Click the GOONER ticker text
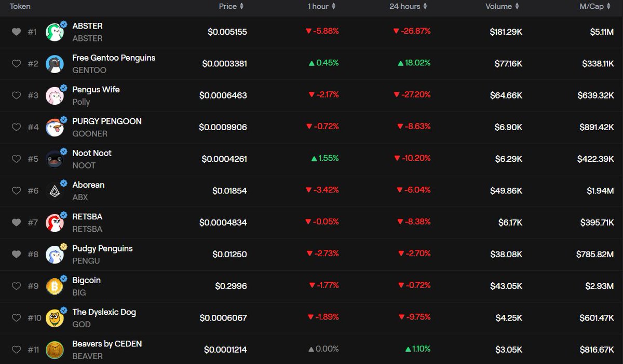623x364 pixels. click(90, 134)
